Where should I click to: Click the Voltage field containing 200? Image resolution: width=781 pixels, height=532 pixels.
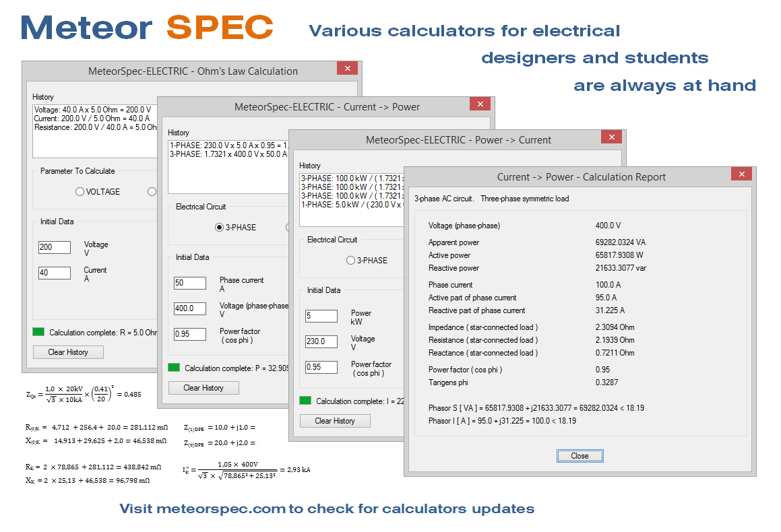55,247
